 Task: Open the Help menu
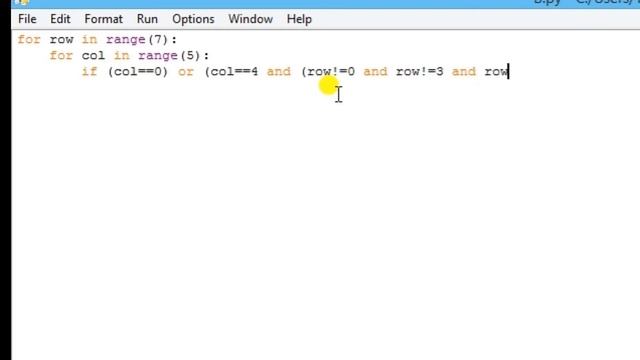(x=299, y=19)
